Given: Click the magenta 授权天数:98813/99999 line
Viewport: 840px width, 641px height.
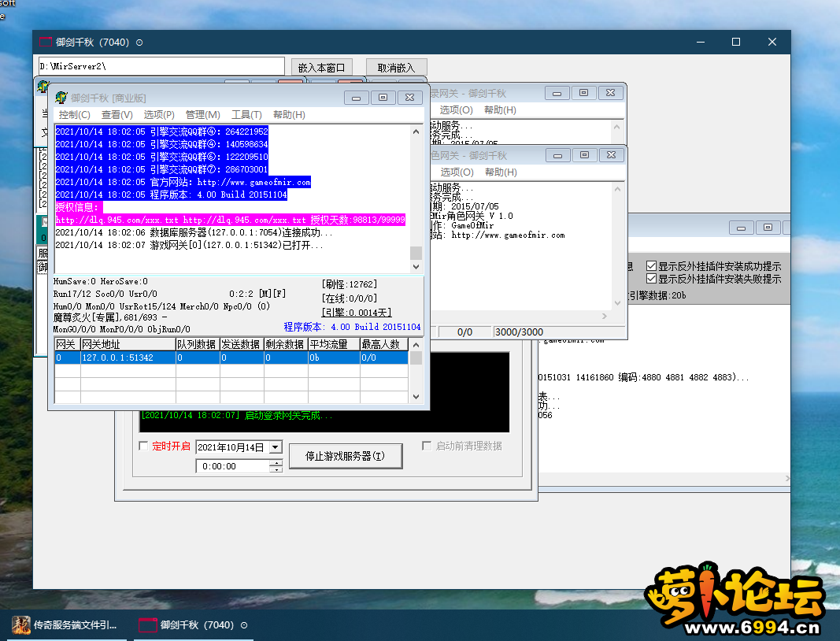Looking at the screenshot, I should [x=231, y=220].
